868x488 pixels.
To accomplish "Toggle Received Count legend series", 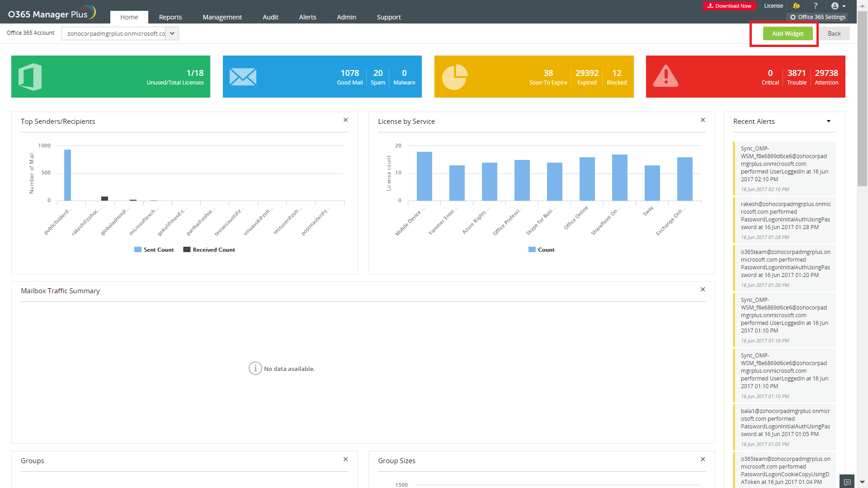I will tap(209, 250).
